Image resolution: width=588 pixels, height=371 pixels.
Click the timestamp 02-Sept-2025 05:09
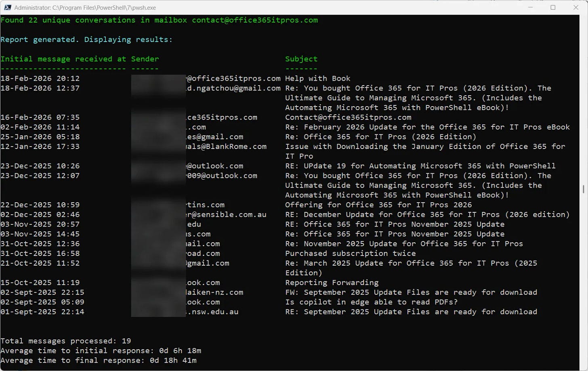(42, 302)
